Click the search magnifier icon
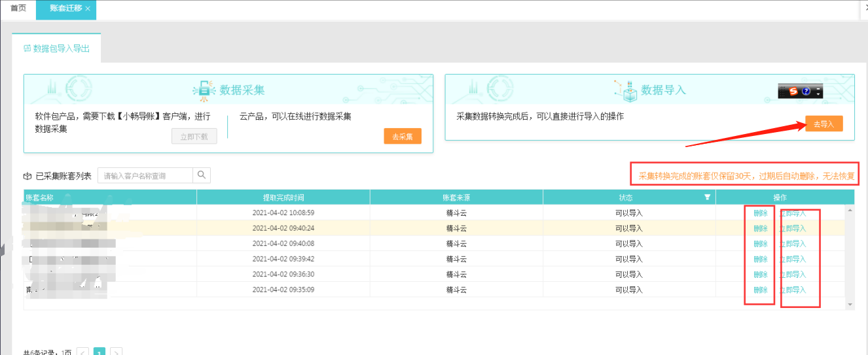The height and width of the screenshot is (355, 868). [x=202, y=175]
